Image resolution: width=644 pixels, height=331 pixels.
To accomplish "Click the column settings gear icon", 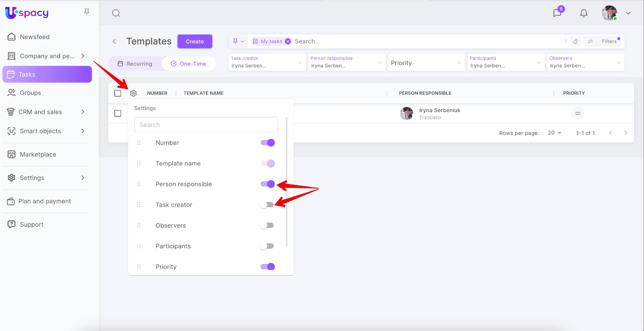I will coord(134,93).
